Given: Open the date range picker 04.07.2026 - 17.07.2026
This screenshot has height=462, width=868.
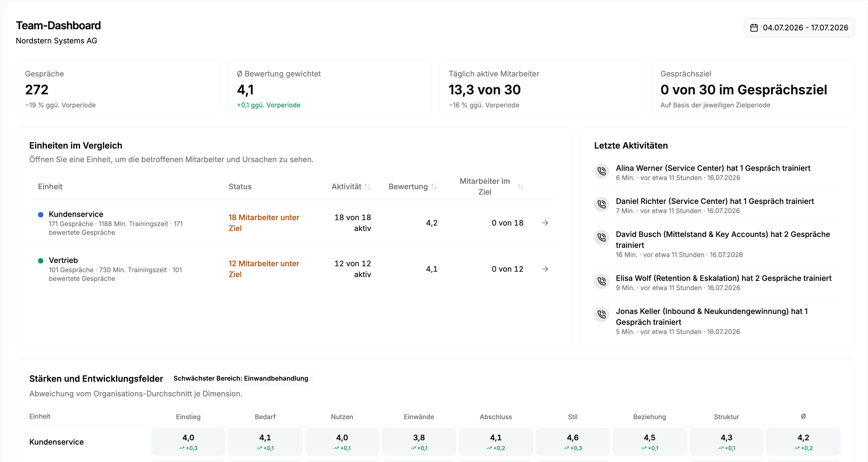Looking at the screenshot, I should click(x=799, y=28).
